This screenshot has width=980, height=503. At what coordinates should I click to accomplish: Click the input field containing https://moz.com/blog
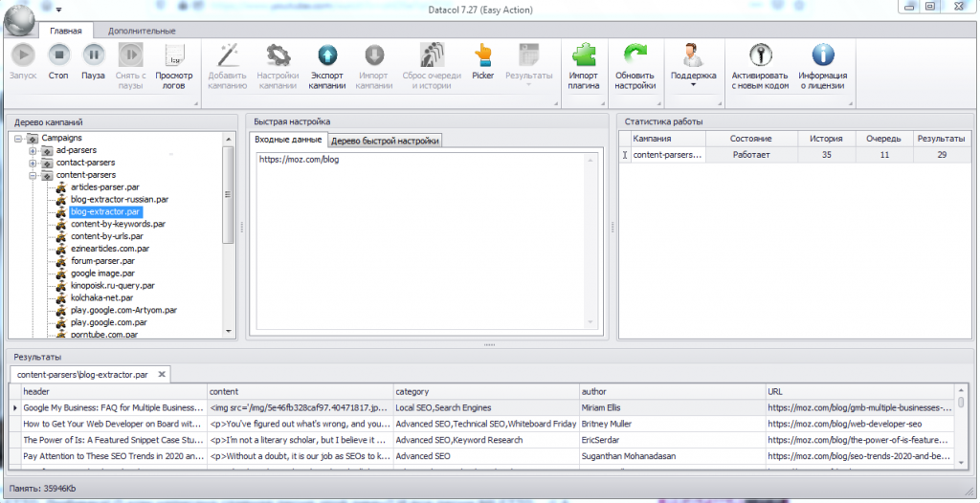pos(426,239)
